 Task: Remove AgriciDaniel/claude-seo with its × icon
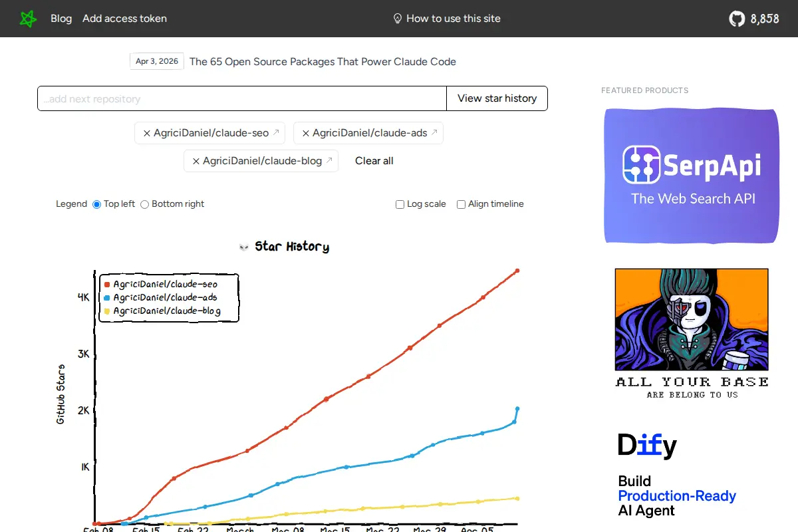point(146,133)
